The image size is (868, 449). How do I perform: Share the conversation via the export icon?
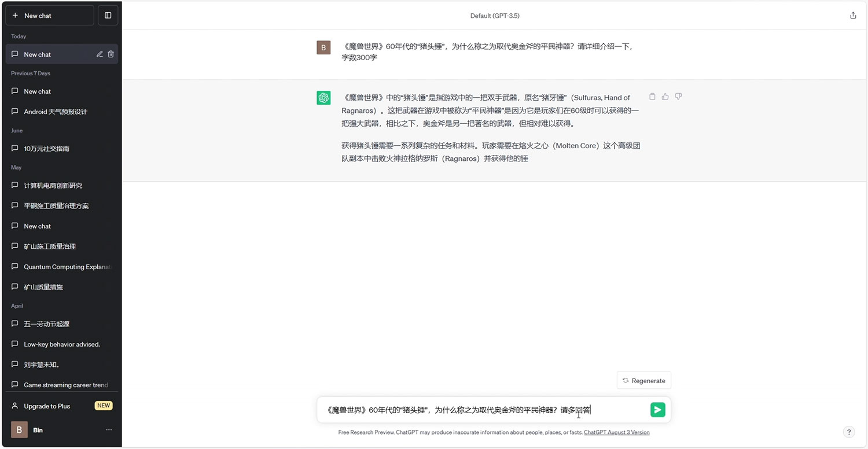point(853,15)
